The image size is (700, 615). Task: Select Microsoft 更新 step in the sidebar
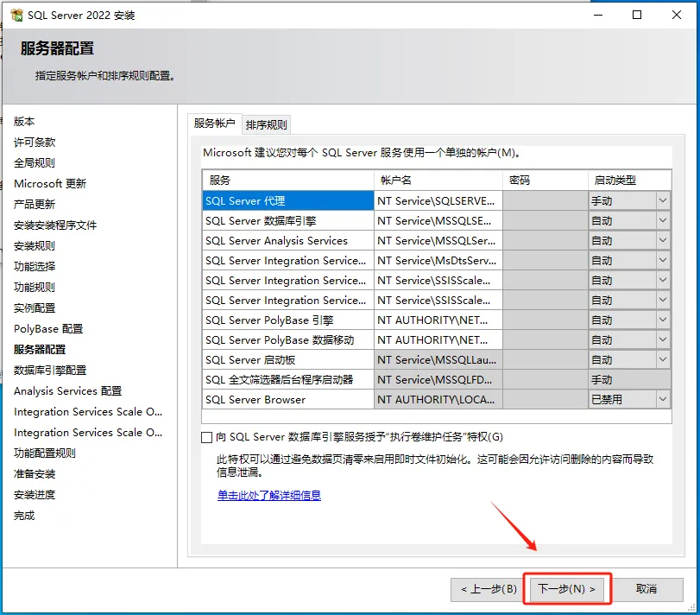[x=50, y=184]
